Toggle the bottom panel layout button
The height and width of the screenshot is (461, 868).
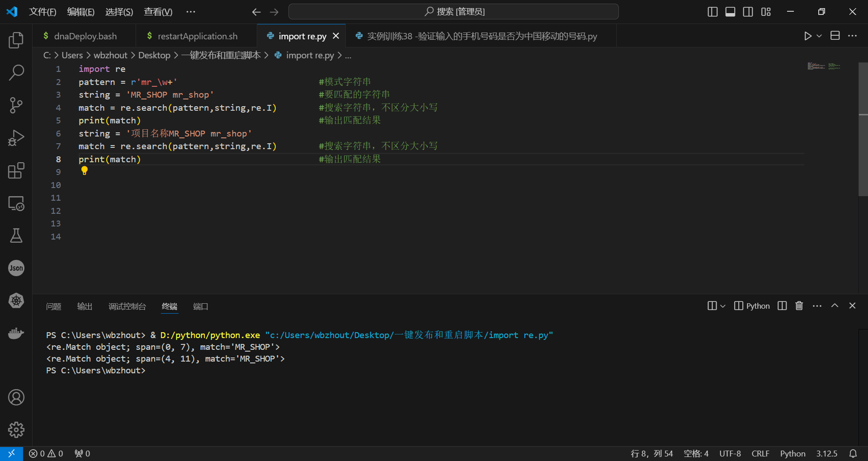[730, 12]
